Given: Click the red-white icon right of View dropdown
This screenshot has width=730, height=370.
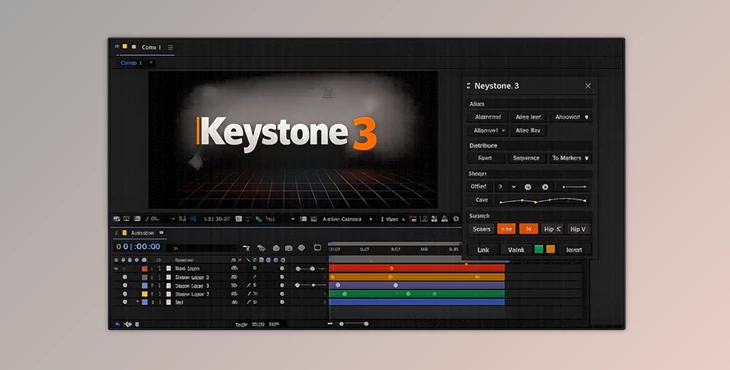Looking at the screenshot, I should 412,219.
